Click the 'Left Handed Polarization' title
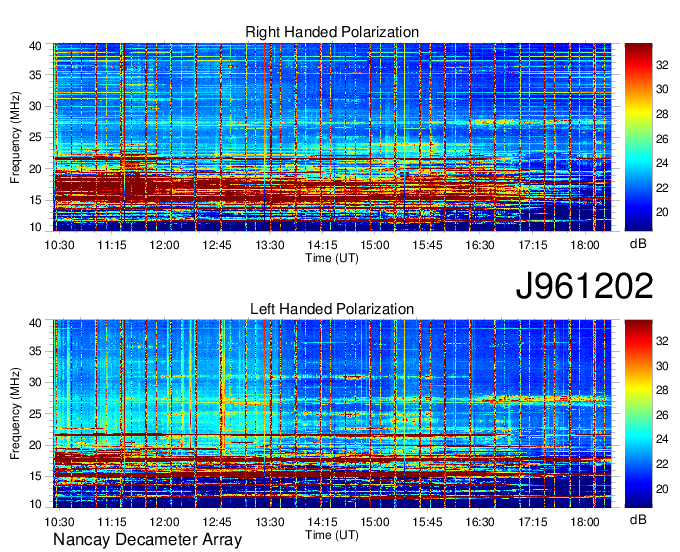This screenshot has height=552, width=680. click(x=332, y=309)
